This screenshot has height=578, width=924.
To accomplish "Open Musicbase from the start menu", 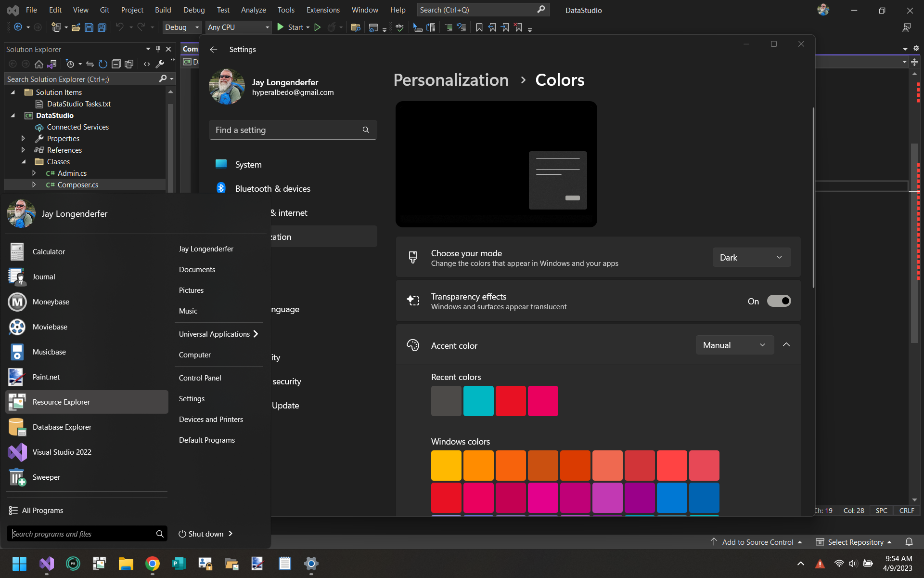I will 87,352.
